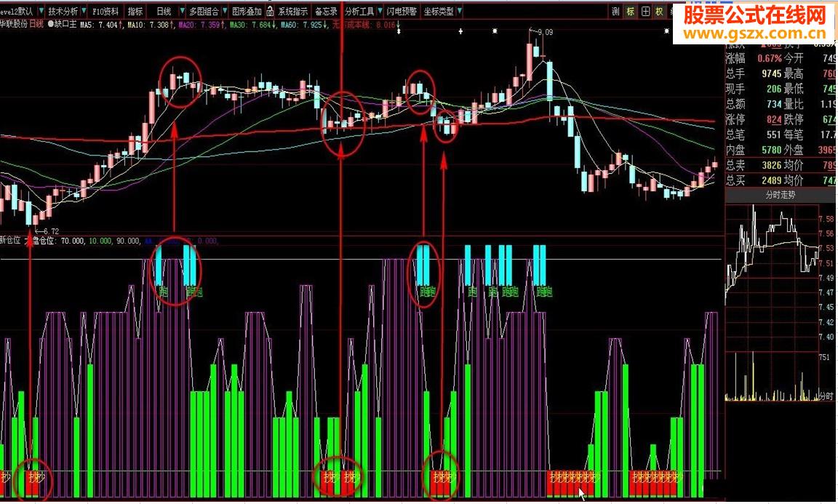Toggle the 标 marker icon
Screen dimensions: 838x504
point(631,11)
